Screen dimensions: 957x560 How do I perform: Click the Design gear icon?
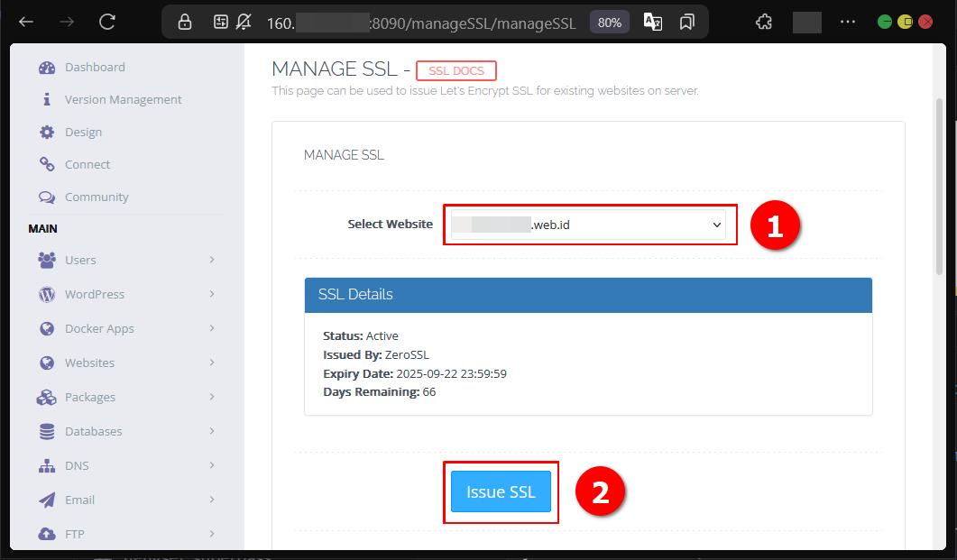pyautogui.click(x=47, y=133)
